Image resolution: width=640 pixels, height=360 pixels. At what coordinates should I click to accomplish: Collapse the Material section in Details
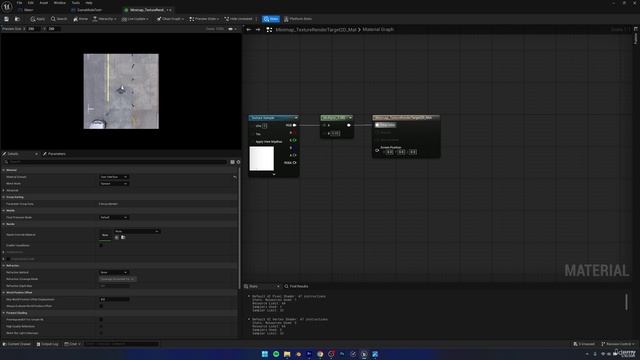pyautogui.click(x=4, y=170)
